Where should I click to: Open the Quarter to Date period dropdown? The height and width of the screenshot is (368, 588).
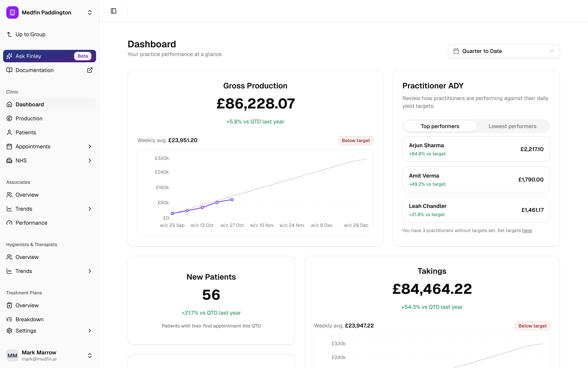[x=504, y=51]
